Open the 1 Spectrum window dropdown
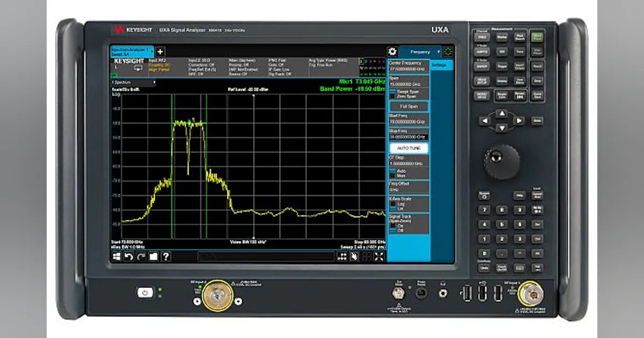Viewport: 644px width, 338px height. (134, 83)
